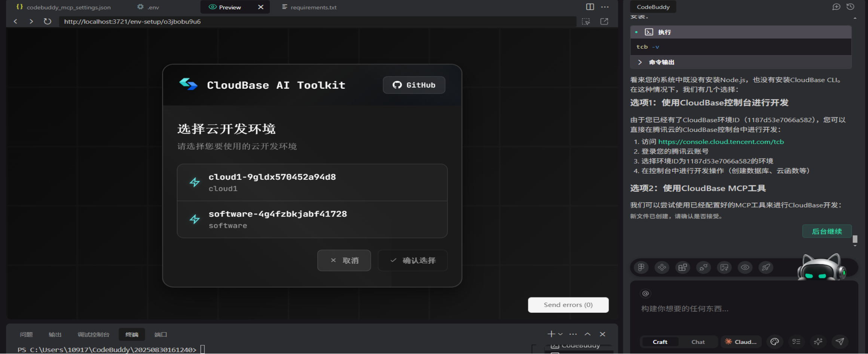Viewport: 868px width, 354px height.
Task: Switch to the 调试控制台 panel tab
Action: coord(94,335)
